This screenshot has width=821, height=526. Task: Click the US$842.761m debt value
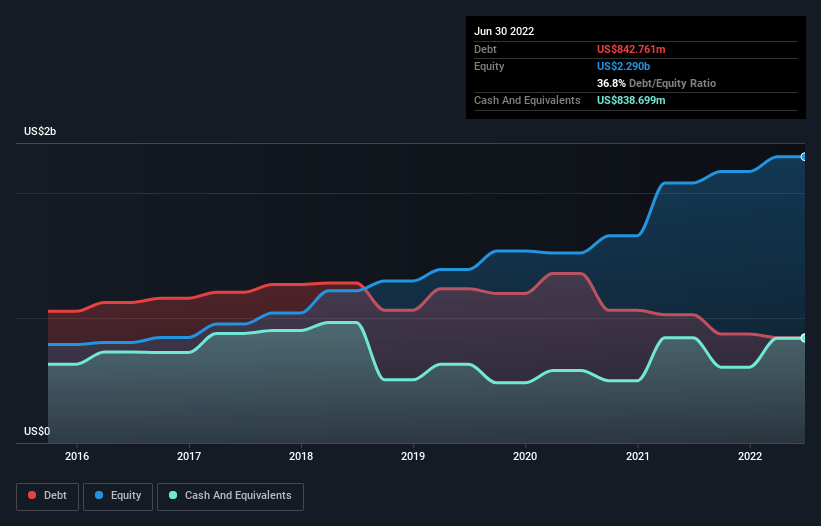pos(631,49)
